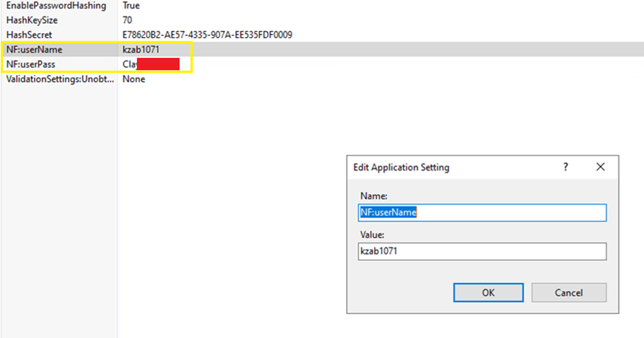644x338 pixels.
Task: Focus the Name field containing NF:userName
Action: pyautogui.click(x=482, y=213)
